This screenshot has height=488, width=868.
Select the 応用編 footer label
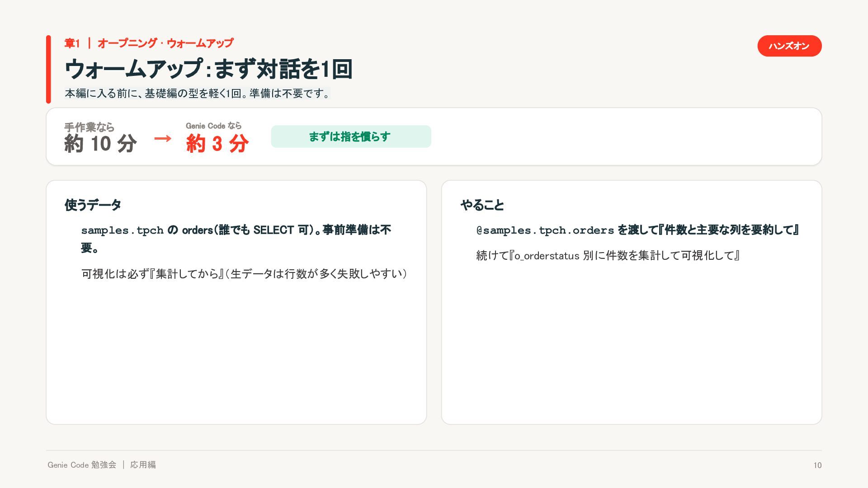(x=143, y=465)
